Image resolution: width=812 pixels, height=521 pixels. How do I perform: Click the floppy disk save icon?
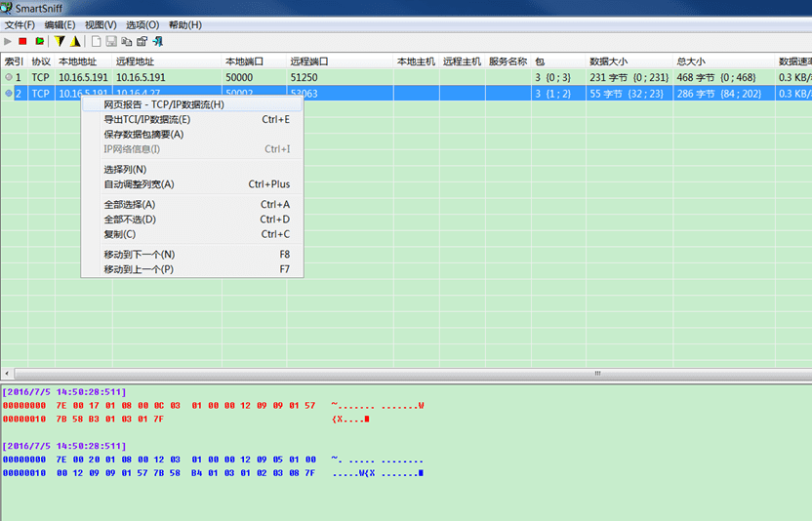[111, 41]
